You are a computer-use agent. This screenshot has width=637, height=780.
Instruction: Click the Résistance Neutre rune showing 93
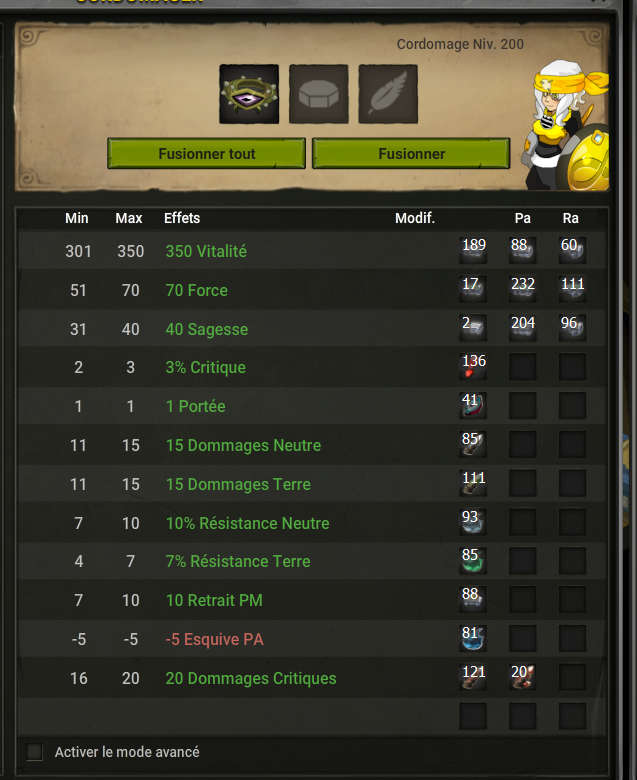coord(473,522)
